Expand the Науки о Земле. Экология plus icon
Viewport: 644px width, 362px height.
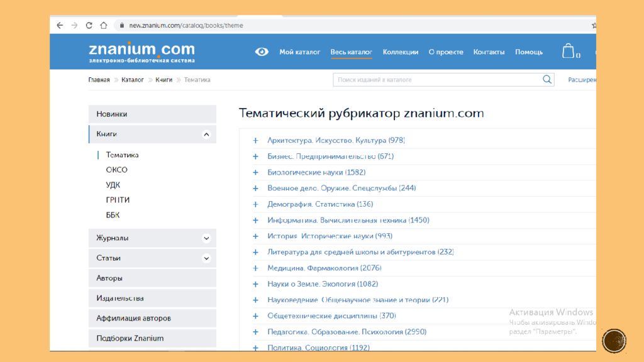pyautogui.click(x=255, y=284)
